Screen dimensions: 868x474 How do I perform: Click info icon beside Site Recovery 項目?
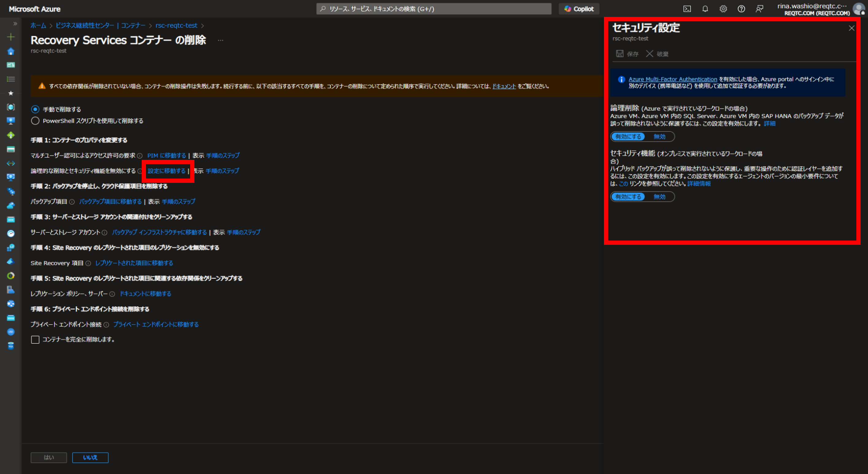click(x=88, y=263)
